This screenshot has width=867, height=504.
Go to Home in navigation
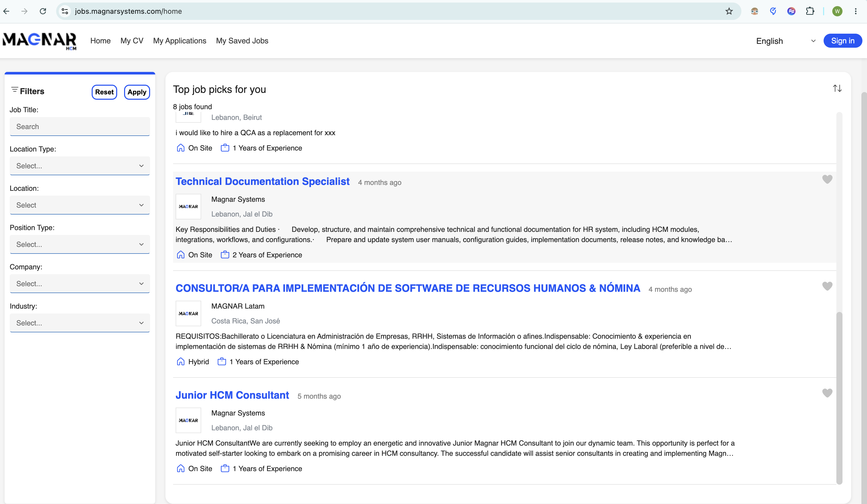tap(101, 41)
